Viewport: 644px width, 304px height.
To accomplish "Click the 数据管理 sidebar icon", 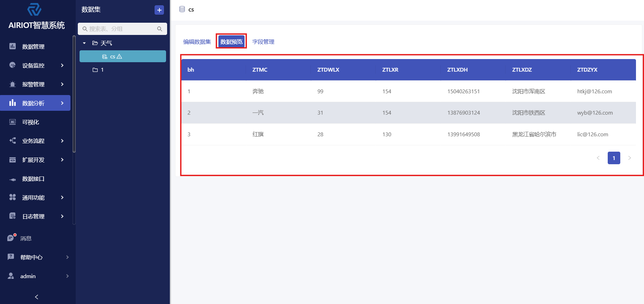I will coord(13,46).
